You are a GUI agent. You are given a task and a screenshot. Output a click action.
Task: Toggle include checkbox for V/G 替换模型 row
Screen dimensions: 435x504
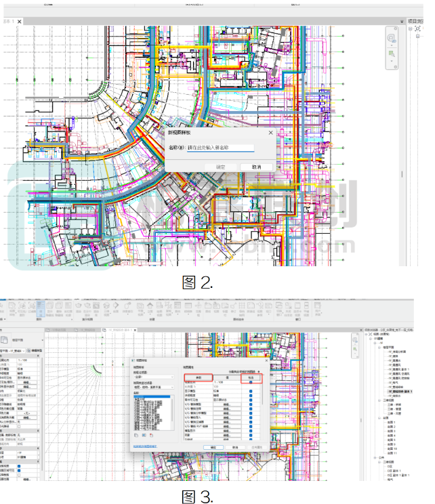pos(251,404)
